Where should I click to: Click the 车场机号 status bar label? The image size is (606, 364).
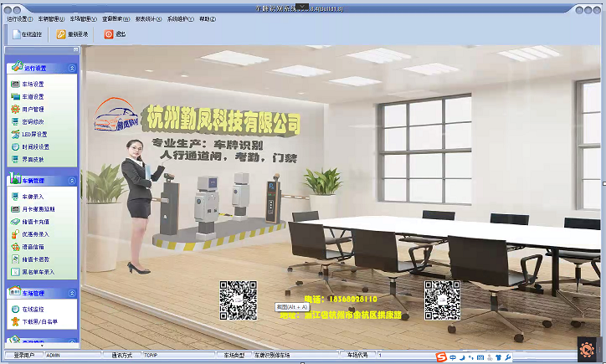(357, 355)
